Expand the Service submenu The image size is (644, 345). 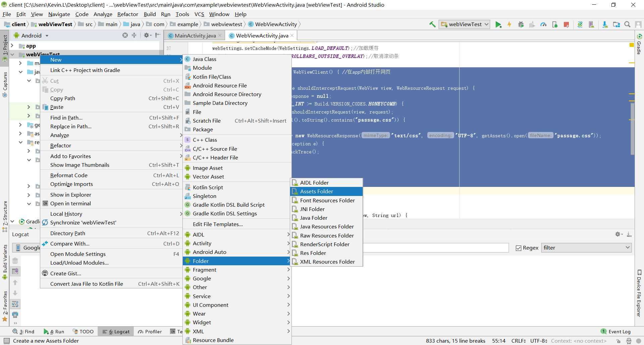tap(237, 296)
